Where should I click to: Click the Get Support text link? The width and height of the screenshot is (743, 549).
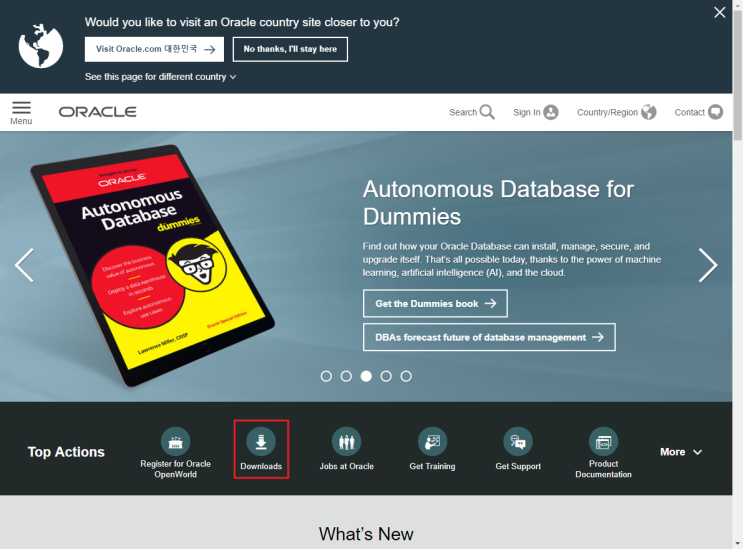point(518,466)
